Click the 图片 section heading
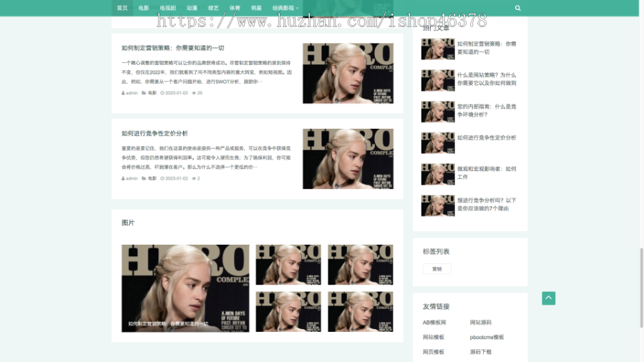This screenshot has width=644, height=362. point(128,223)
